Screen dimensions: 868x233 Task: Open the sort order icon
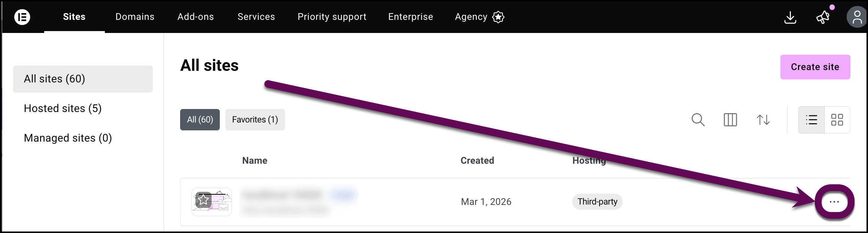(763, 120)
